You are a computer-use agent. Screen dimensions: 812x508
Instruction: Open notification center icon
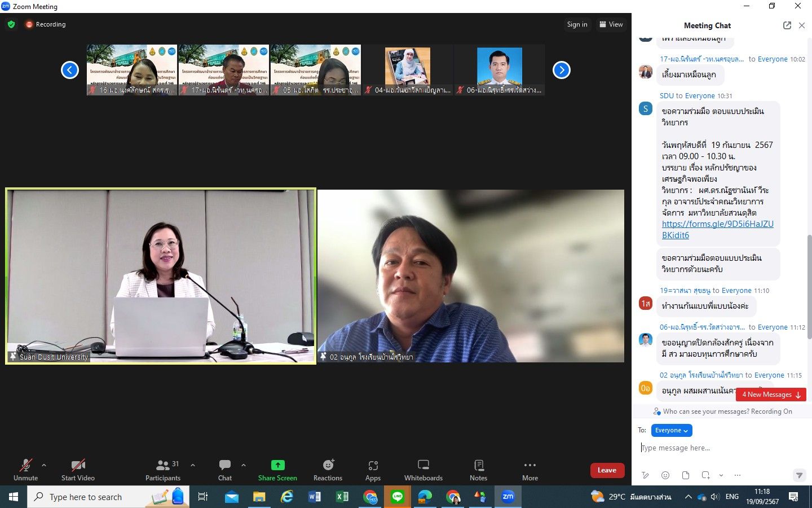coord(793,497)
